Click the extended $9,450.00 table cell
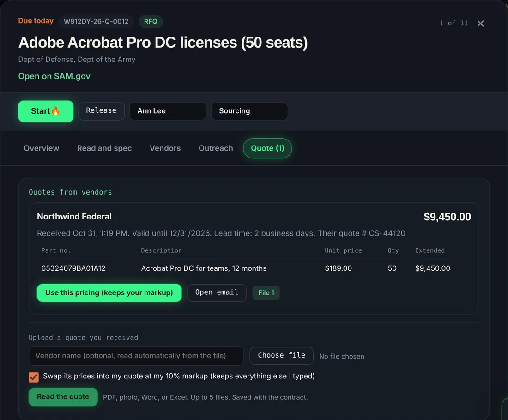The width and height of the screenshot is (508, 420). pyautogui.click(x=433, y=268)
